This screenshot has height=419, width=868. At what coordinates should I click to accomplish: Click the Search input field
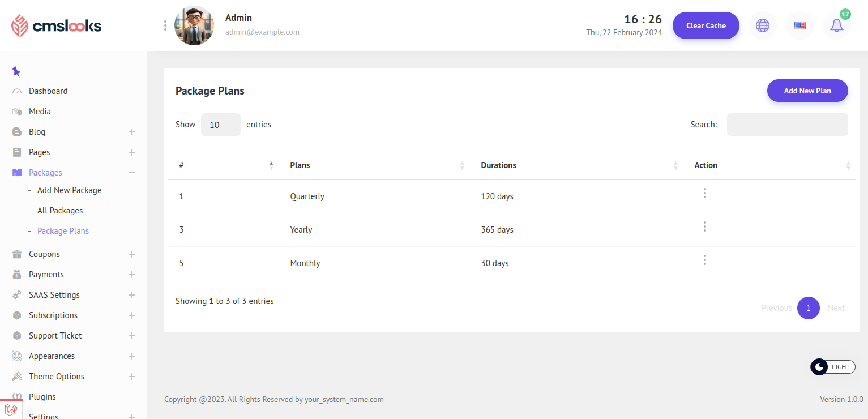pyautogui.click(x=787, y=125)
